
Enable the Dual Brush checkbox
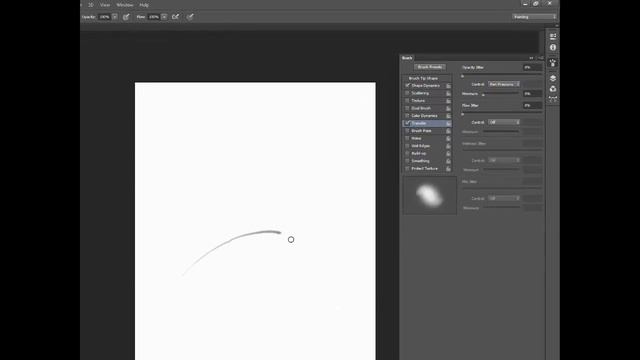tap(407, 109)
